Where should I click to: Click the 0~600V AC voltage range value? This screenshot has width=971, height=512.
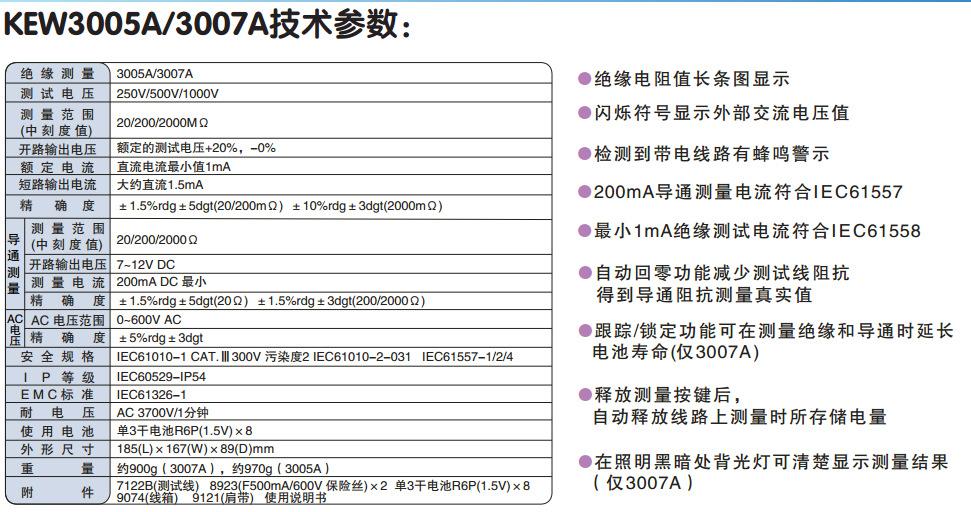click(149, 320)
